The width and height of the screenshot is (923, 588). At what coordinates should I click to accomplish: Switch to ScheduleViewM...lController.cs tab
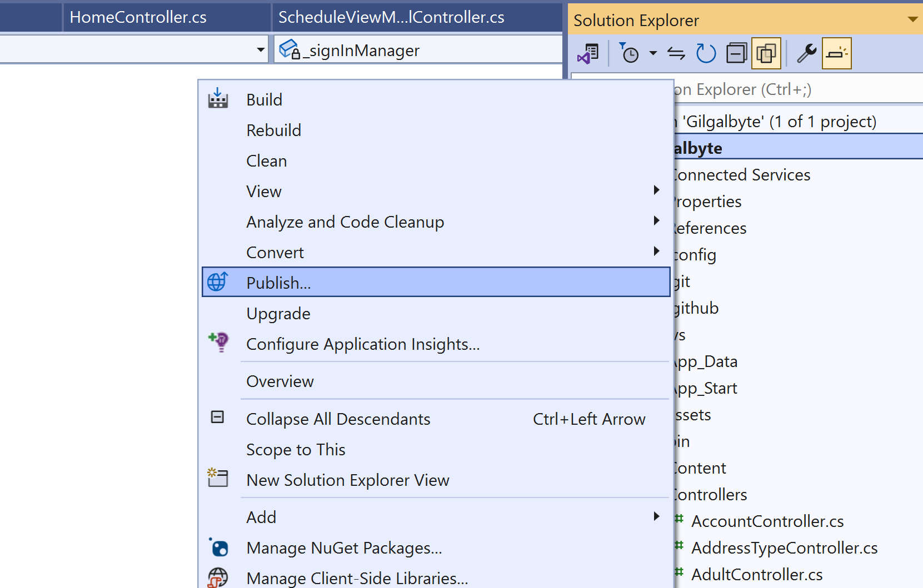point(417,17)
